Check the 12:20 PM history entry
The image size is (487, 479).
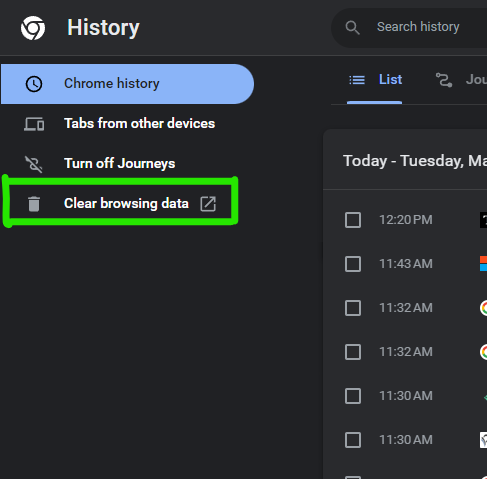coord(353,220)
